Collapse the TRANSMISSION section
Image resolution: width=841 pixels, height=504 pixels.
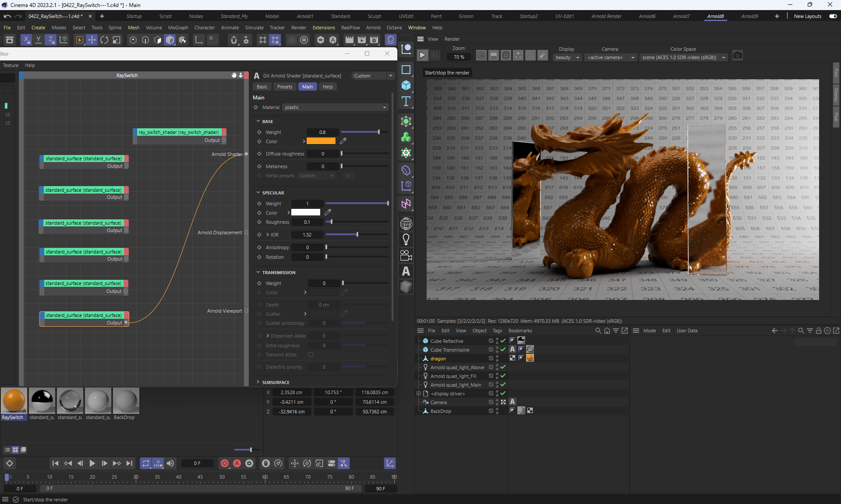pyautogui.click(x=258, y=272)
